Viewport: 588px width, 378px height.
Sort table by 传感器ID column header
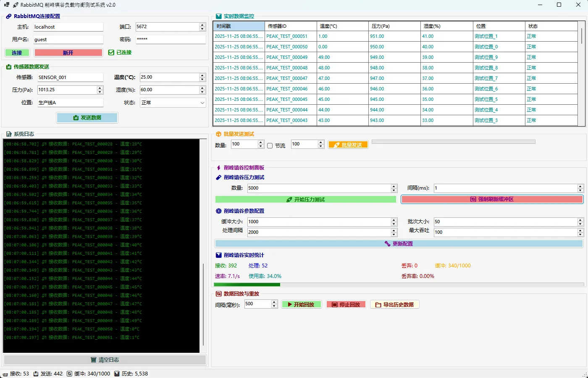[290, 26]
